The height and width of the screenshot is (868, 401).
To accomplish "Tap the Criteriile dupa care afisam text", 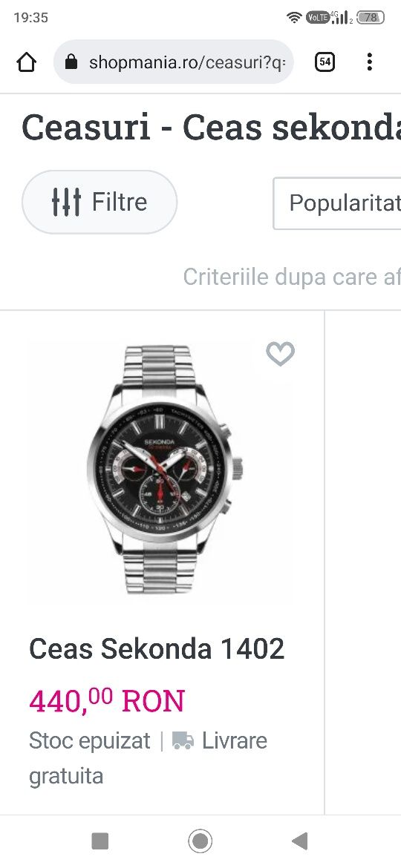I will pyautogui.click(x=292, y=277).
